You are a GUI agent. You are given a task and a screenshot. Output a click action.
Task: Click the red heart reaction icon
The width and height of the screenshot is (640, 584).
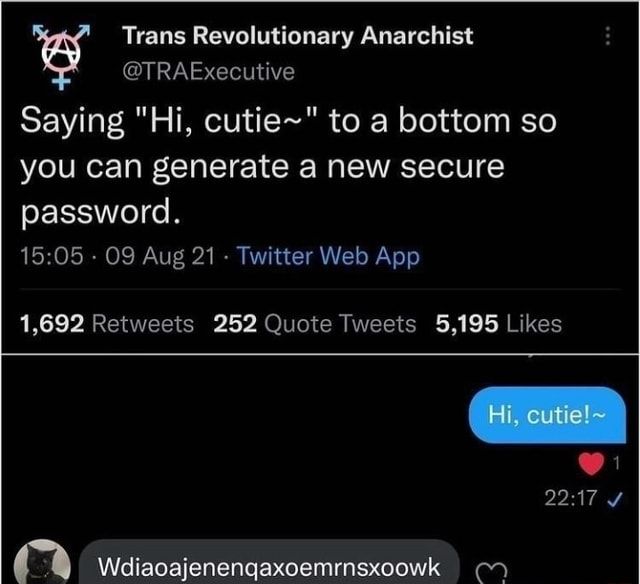coord(591,464)
